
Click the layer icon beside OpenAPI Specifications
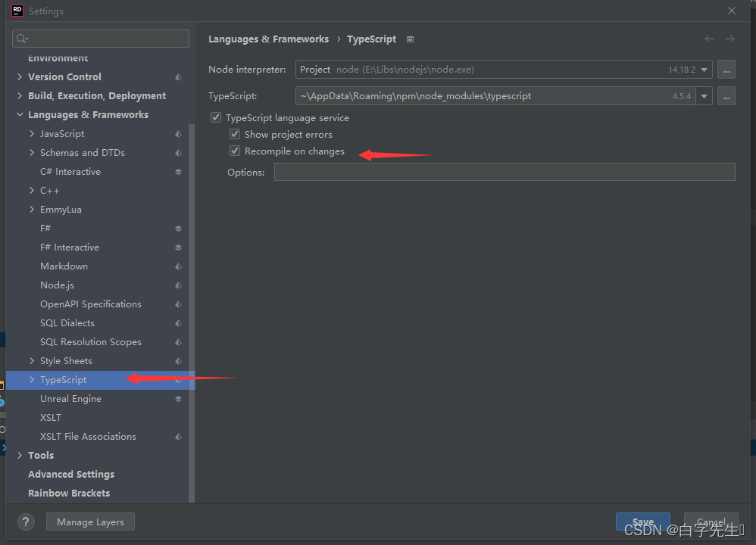point(178,304)
